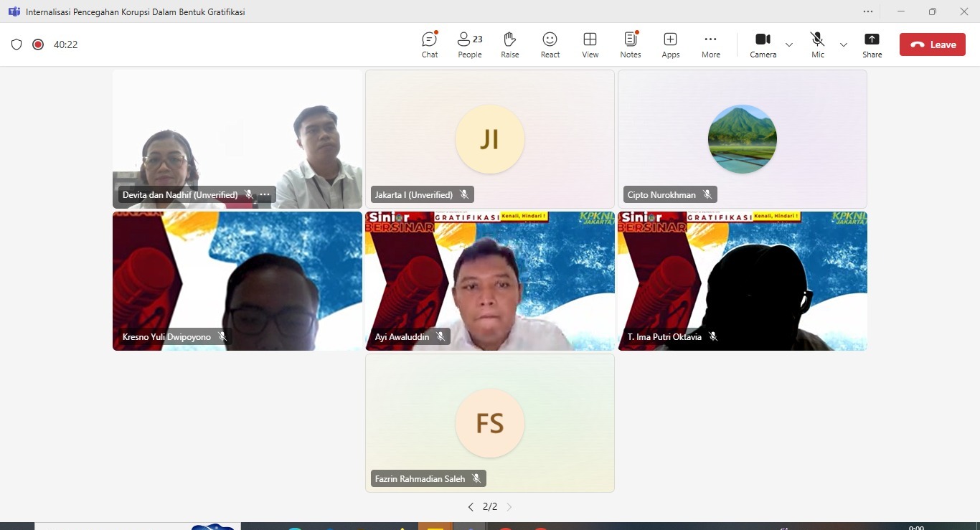Share your screen content
This screenshot has width=980, height=530.
872,44
